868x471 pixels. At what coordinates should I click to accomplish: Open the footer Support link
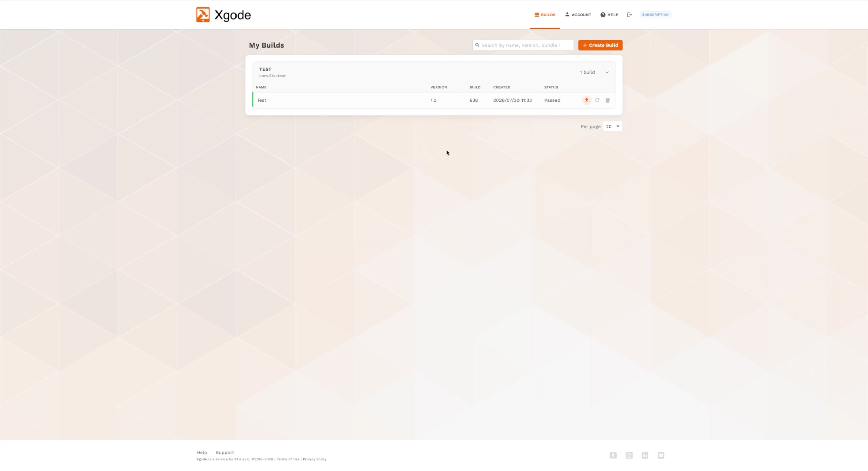[225, 452]
